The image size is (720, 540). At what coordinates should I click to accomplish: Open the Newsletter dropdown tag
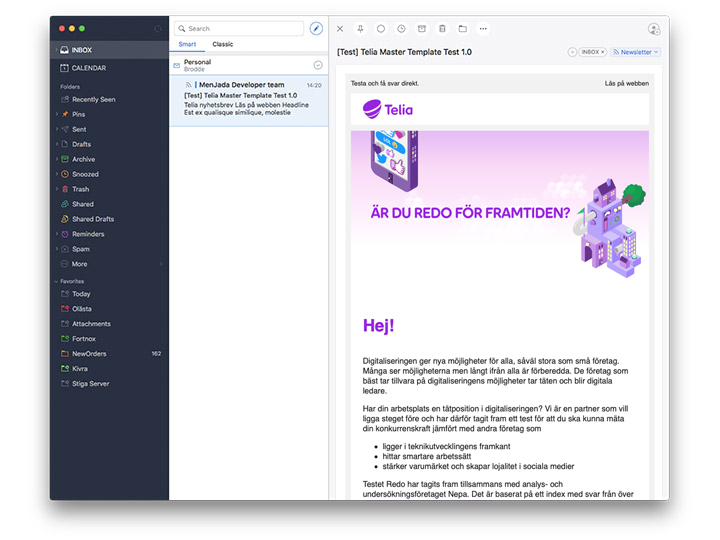coord(636,52)
